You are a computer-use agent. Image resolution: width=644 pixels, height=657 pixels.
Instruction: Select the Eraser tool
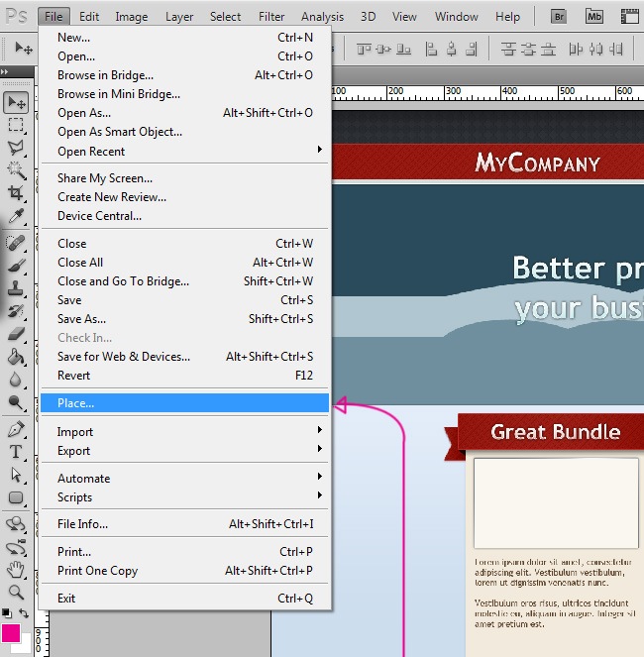click(16, 334)
